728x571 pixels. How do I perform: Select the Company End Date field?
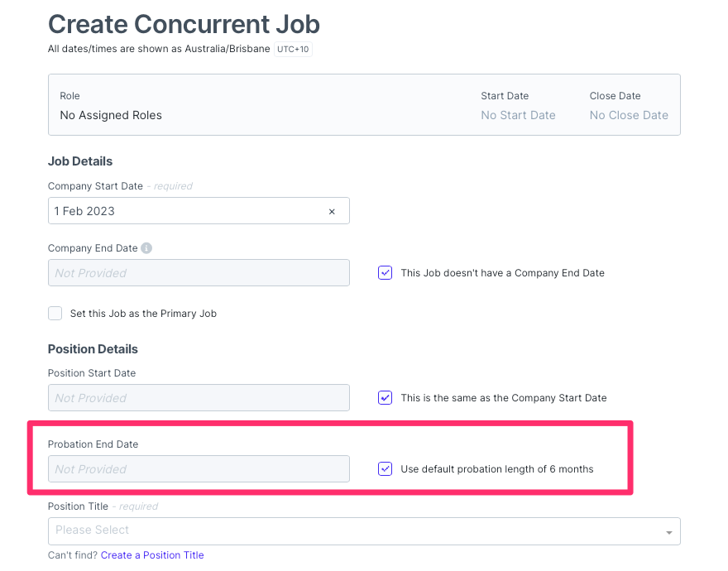(199, 273)
